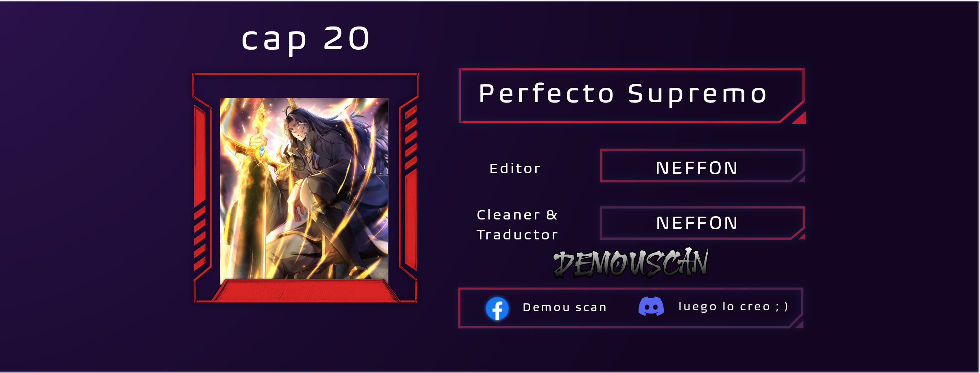Click the NEFFON box beside Editor
The width and height of the screenshot is (980, 373).
(x=702, y=166)
